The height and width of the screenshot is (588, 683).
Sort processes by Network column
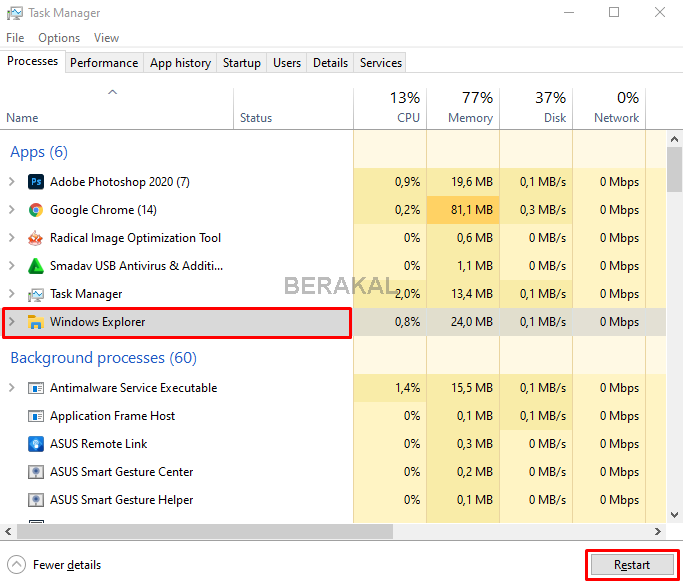point(609,108)
